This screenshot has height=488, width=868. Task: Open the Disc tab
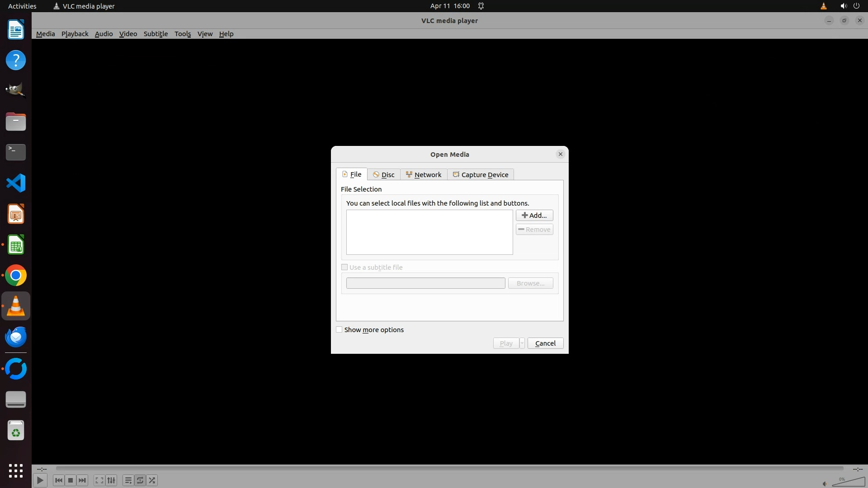tap(383, 175)
